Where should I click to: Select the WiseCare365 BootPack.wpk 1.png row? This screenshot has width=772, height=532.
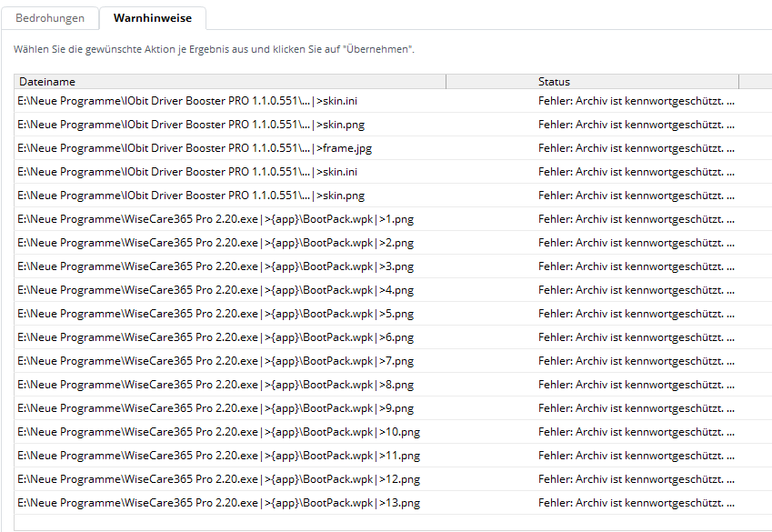[393, 219]
